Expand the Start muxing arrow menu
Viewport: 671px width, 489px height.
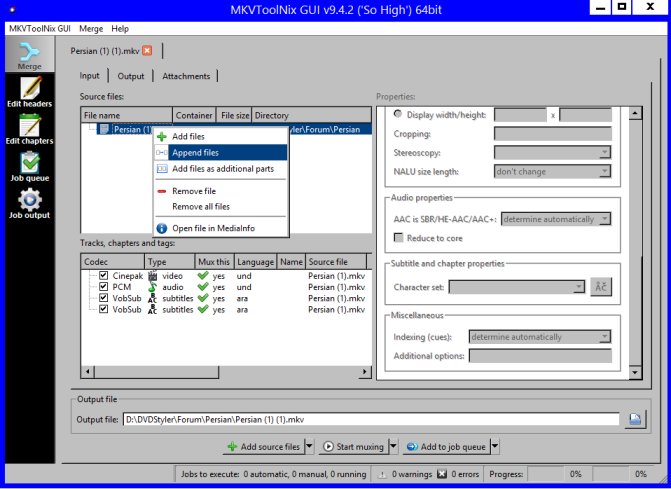coord(393,446)
